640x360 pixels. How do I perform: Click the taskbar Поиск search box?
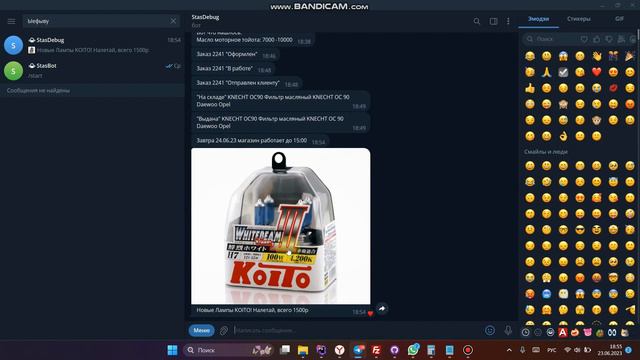(229, 350)
